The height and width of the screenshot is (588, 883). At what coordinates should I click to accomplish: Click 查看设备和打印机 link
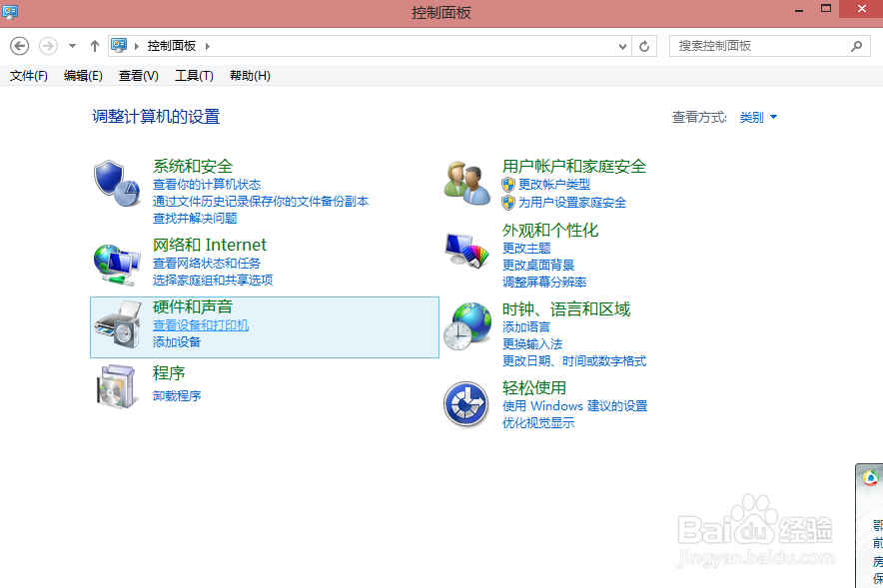[x=201, y=325]
